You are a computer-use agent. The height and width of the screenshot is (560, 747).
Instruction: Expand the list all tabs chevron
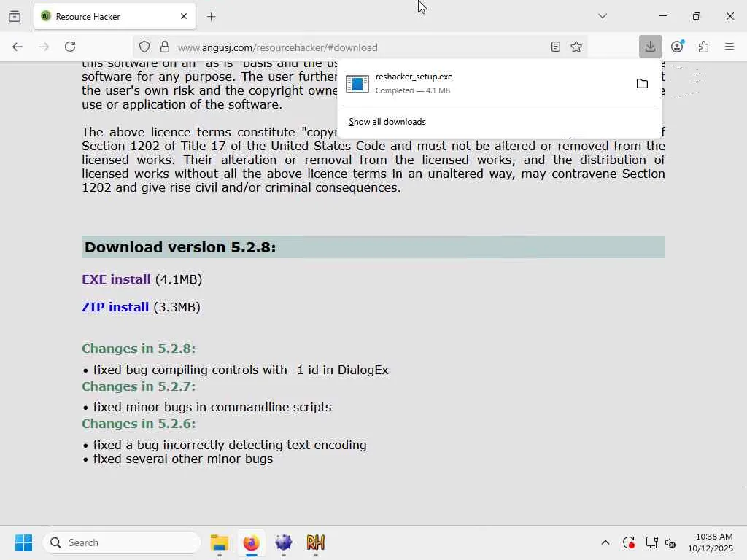coord(603,16)
